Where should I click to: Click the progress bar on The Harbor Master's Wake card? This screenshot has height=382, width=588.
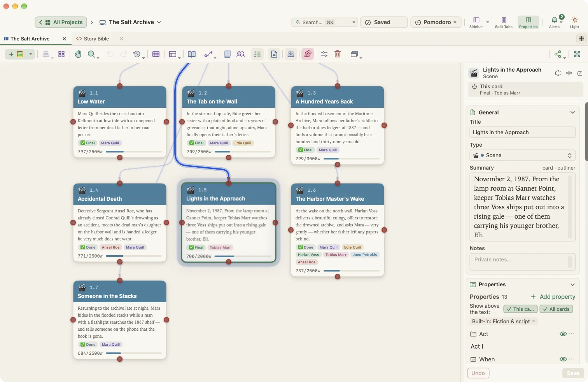pos(351,271)
